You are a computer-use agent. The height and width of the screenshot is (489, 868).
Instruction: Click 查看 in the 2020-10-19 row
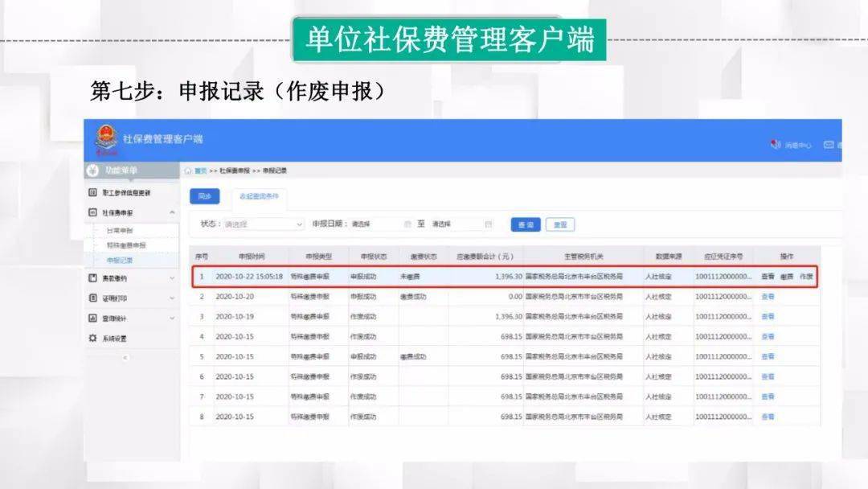tap(768, 316)
